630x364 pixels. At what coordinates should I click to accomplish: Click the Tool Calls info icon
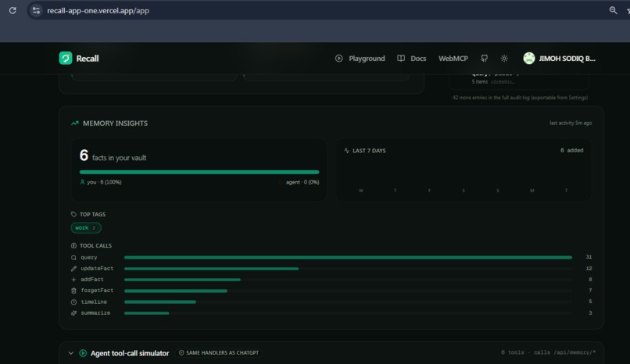point(73,245)
